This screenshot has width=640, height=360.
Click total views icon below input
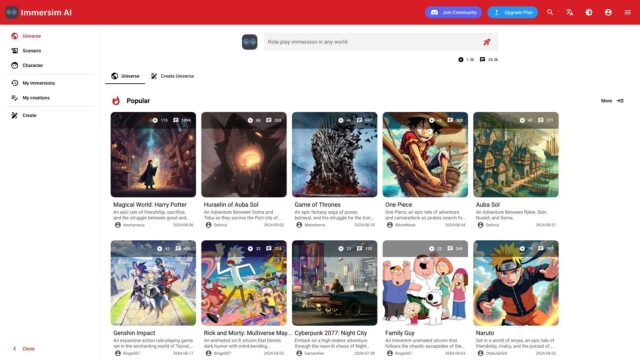(x=460, y=60)
